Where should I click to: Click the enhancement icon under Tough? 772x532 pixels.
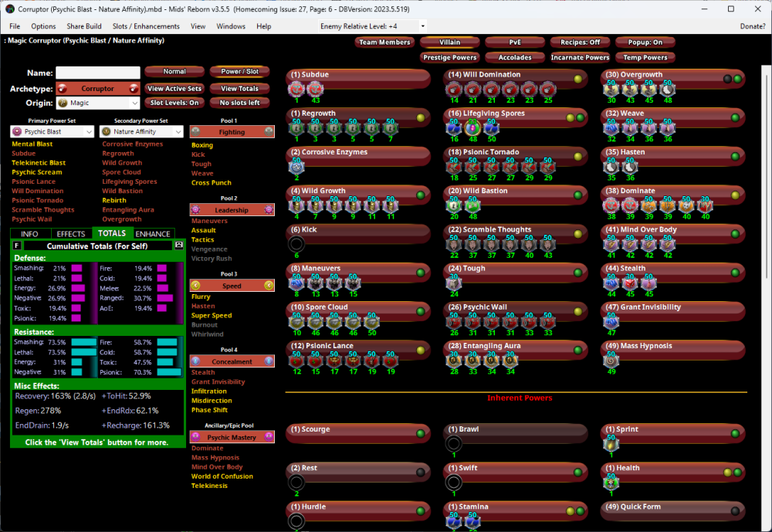coord(453,283)
